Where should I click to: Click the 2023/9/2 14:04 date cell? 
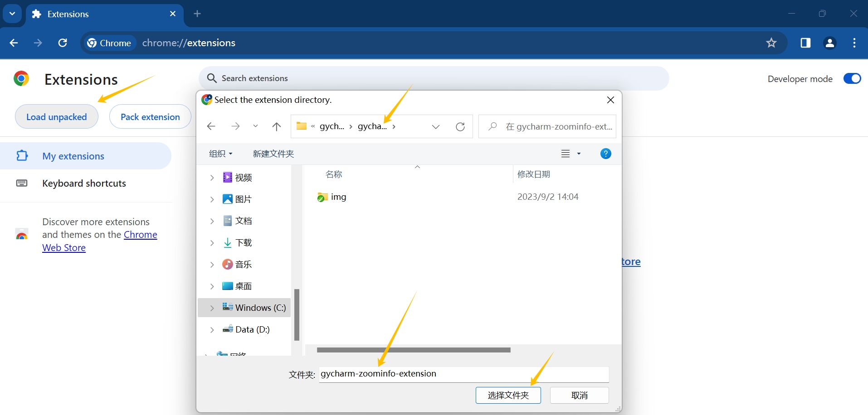[548, 197]
